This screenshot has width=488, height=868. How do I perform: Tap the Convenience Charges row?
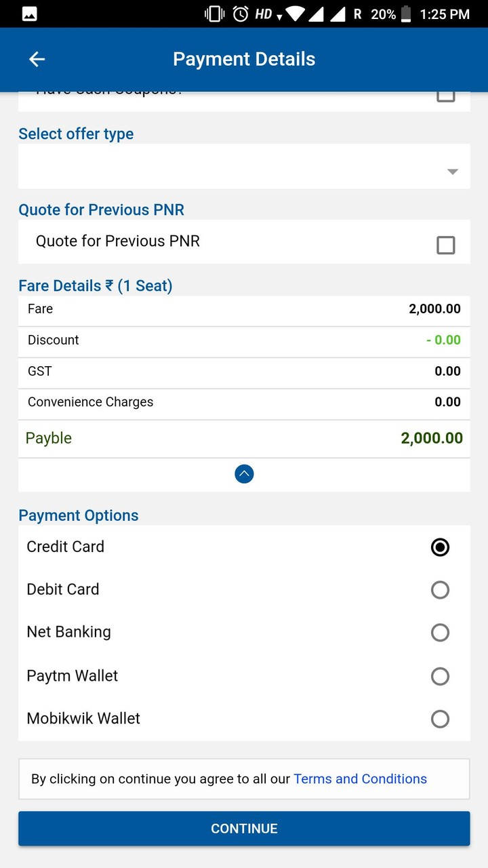[244, 402]
